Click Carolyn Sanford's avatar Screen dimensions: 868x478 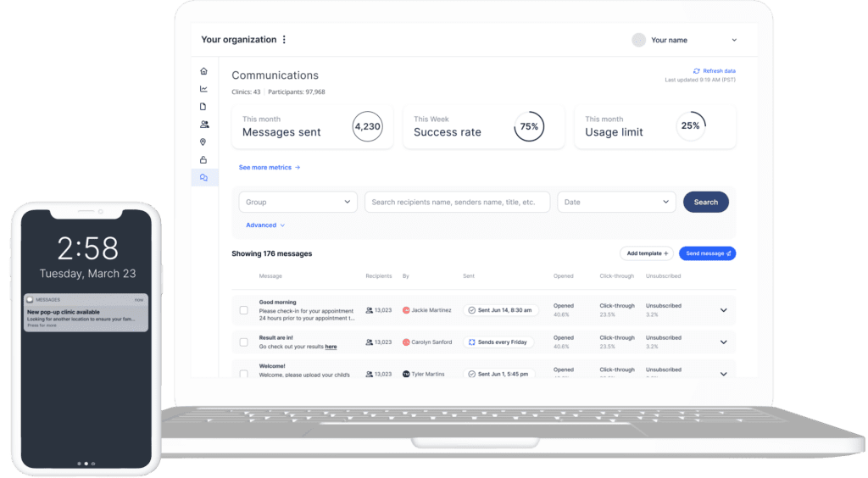(406, 342)
